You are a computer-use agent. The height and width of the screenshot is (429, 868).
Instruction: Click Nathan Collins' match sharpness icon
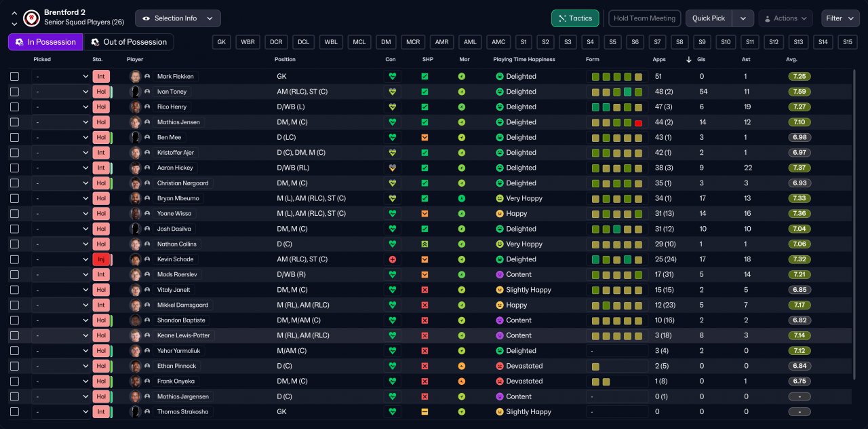coord(425,244)
